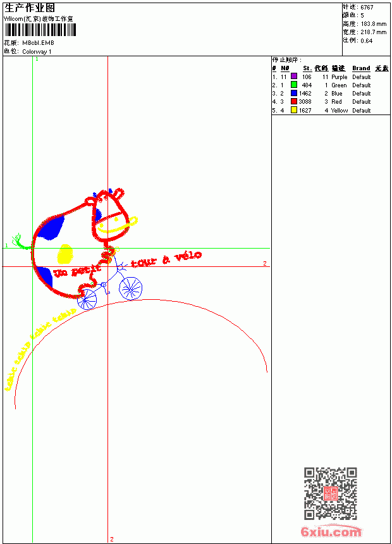392x544 pixels.
Task: Click the green color swatch in thread list
Action: [294, 85]
